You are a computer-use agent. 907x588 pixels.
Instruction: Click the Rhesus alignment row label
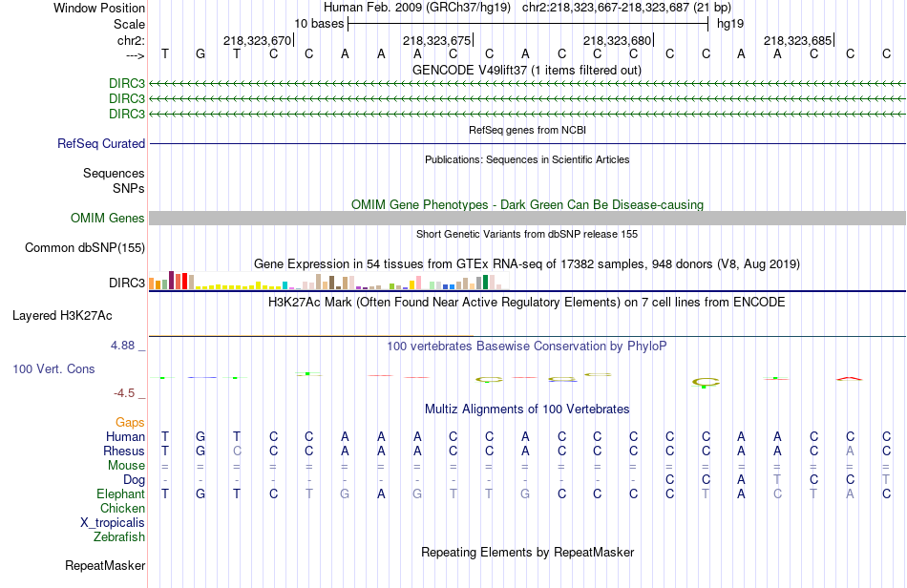pyautogui.click(x=124, y=451)
